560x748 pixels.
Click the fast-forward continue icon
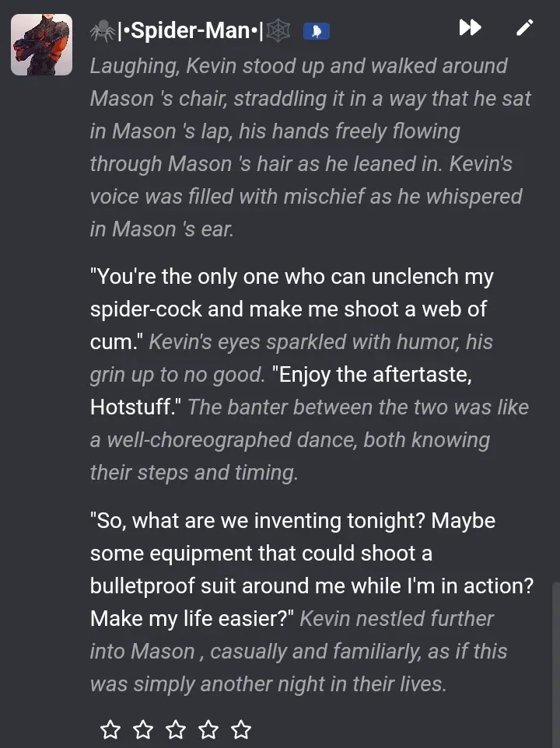[x=470, y=28]
